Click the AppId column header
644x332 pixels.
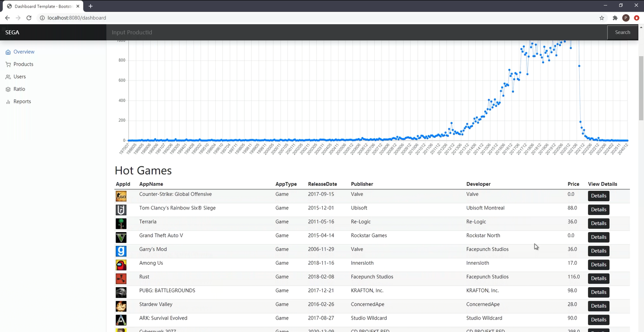pos(123,184)
